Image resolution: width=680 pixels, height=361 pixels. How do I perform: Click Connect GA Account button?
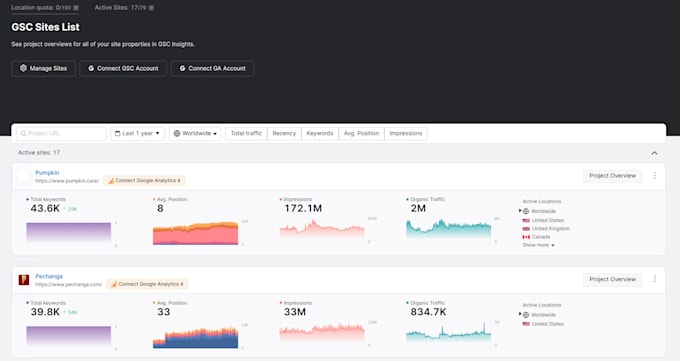(212, 69)
